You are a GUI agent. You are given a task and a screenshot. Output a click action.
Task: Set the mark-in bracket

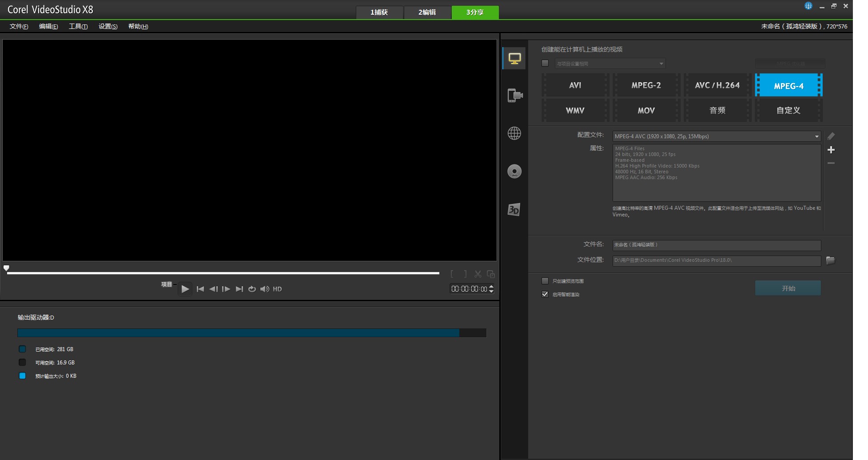(452, 274)
